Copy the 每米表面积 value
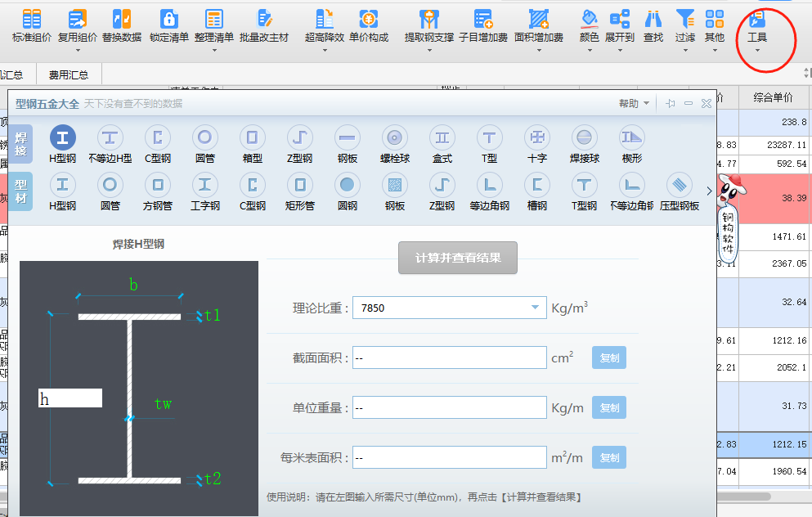Image resolution: width=812 pixels, height=517 pixels. [609, 457]
